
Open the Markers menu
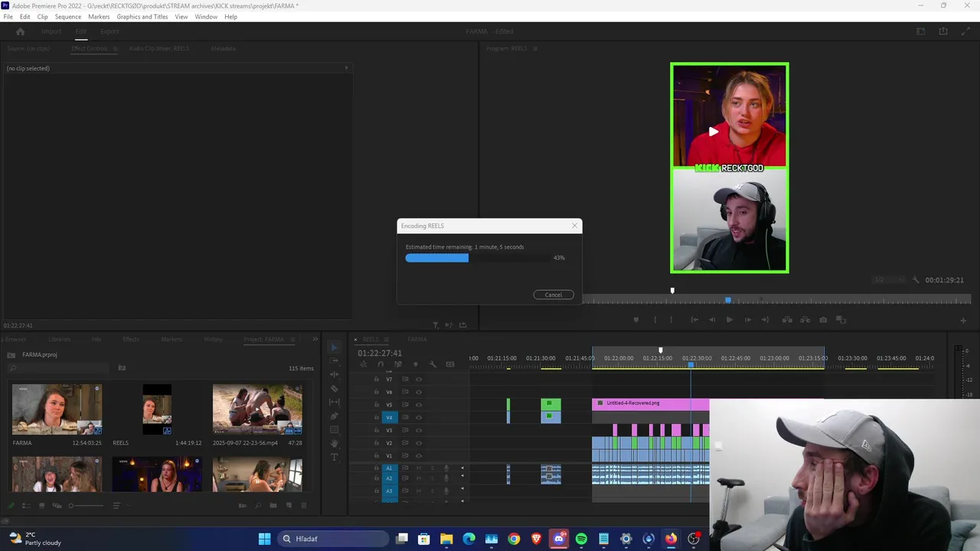click(x=99, y=17)
